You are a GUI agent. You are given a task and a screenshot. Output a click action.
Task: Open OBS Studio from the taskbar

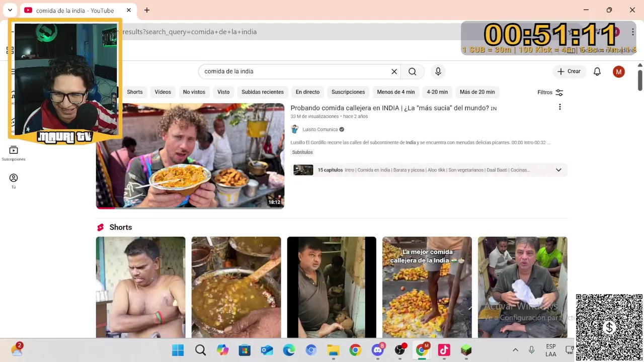(400, 350)
